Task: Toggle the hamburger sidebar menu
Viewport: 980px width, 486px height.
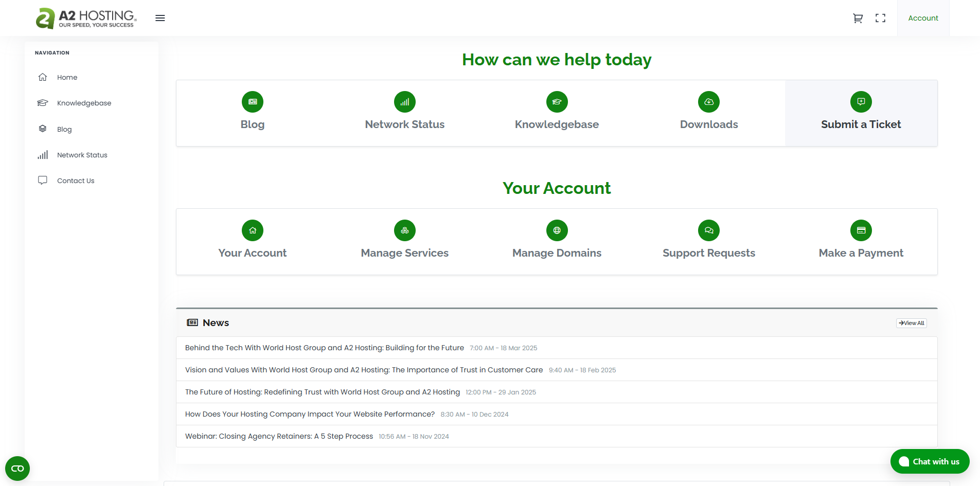Action: [x=160, y=18]
